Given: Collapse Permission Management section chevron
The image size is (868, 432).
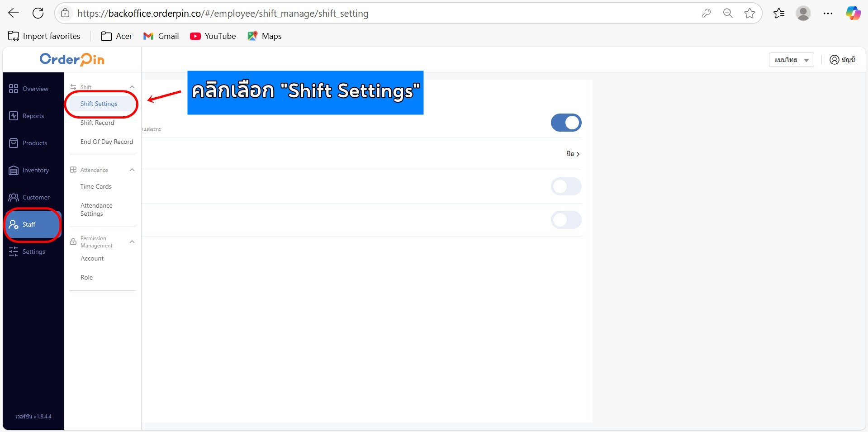Looking at the screenshot, I should click(x=132, y=242).
